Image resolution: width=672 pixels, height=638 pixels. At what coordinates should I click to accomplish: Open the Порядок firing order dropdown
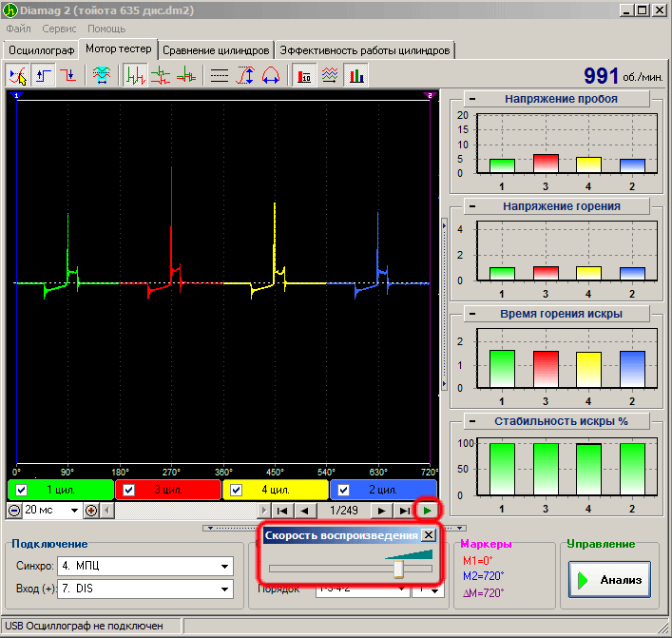[401, 590]
